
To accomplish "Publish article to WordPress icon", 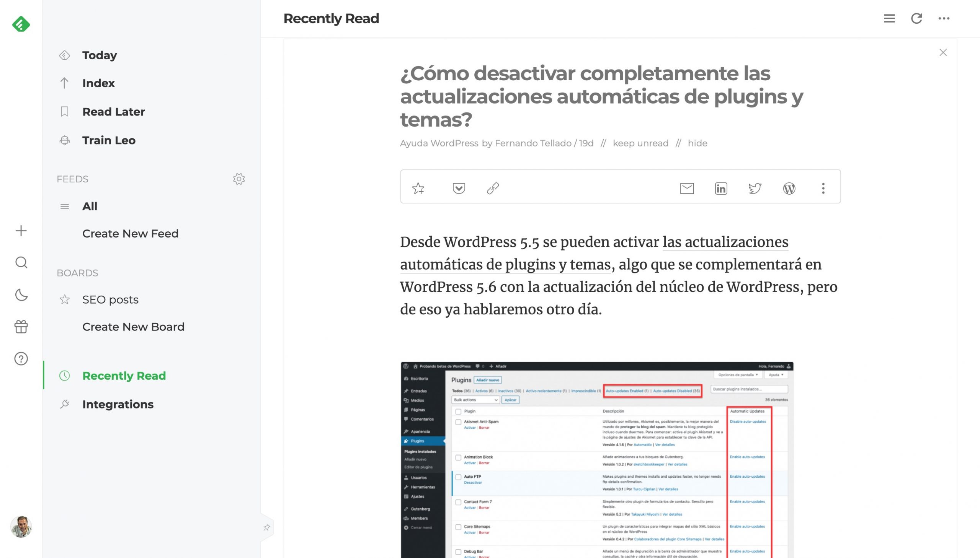I will [789, 188].
